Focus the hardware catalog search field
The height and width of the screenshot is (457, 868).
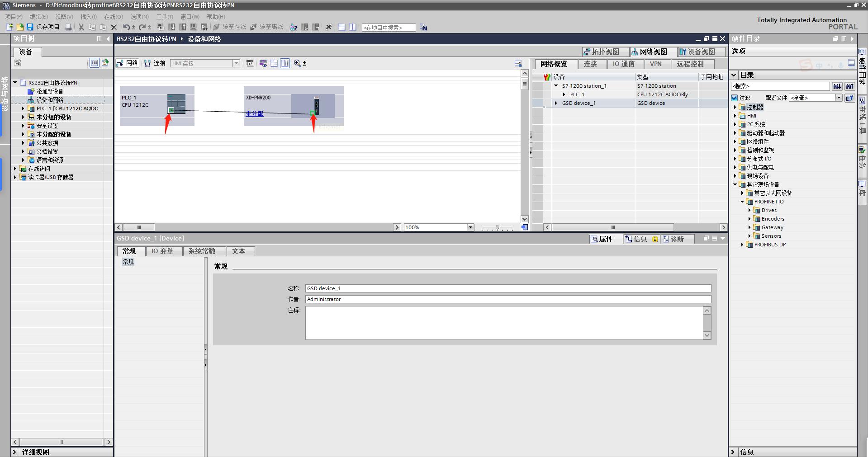[780, 86]
